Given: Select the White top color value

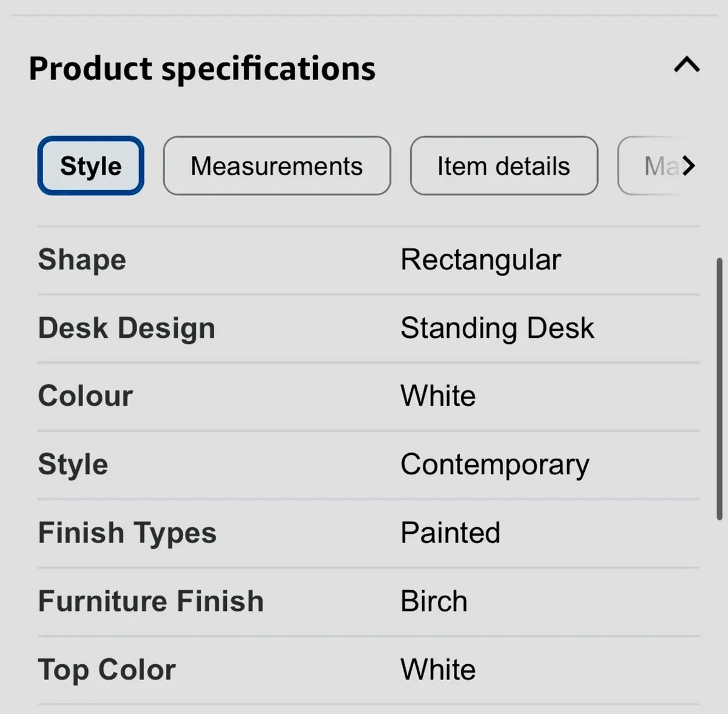Looking at the screenshot, I should (x=437, y=670).
